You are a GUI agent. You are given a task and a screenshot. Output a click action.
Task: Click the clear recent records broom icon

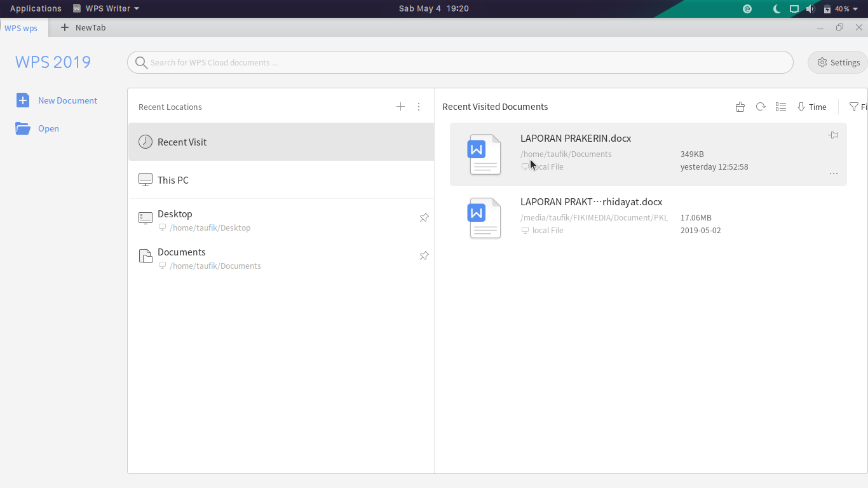[x=740, y=107]
